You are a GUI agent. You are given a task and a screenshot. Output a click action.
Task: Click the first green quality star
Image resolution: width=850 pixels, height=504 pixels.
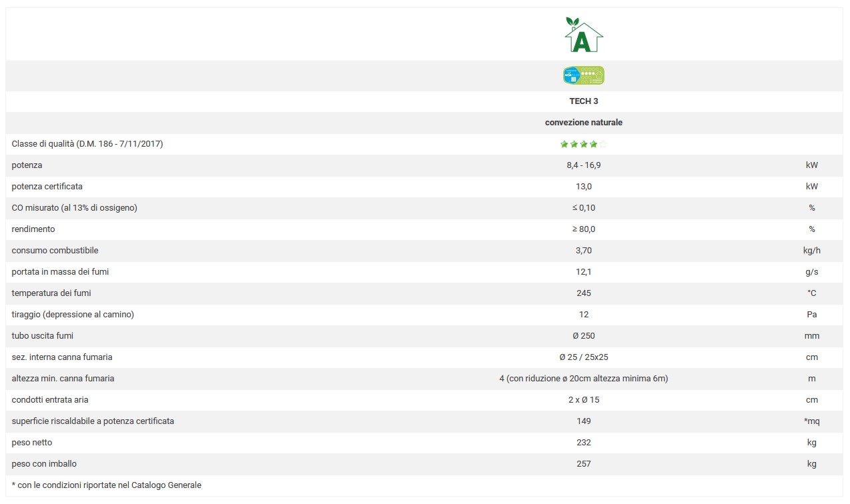(x=564, y=144)
